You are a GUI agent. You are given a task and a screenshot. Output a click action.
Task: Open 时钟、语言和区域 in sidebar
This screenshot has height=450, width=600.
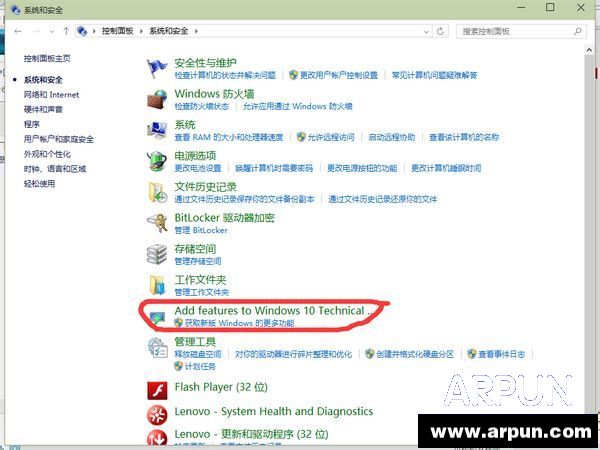tap(55, 169)
